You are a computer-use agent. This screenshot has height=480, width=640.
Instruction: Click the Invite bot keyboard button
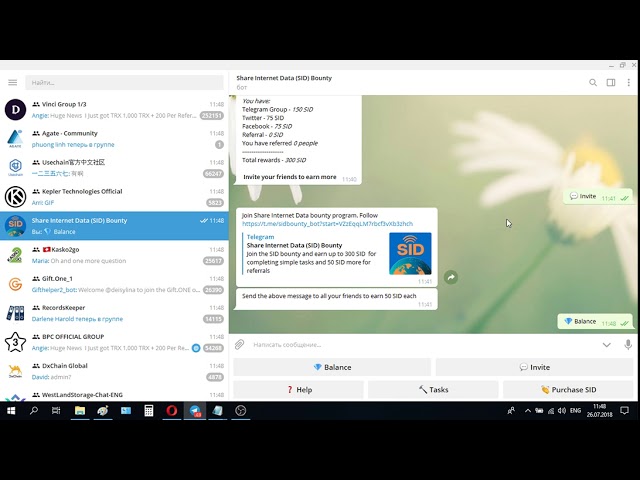[534, 367]
